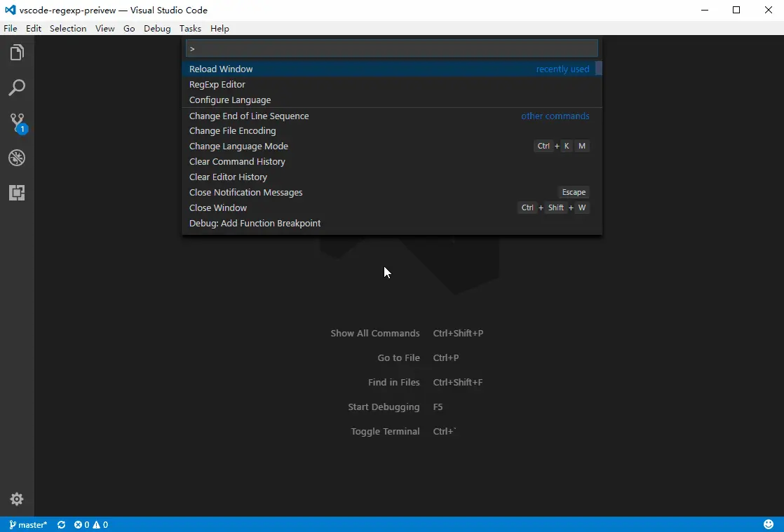784x532 pixels.
Task: Maximize the VS Code window
Action: pyautogui.click(x=736, y=10)
